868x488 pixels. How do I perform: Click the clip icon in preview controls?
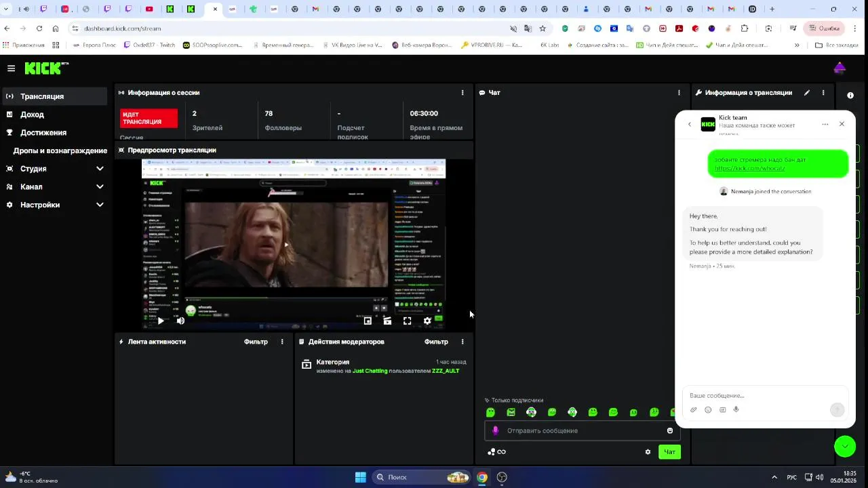(387, 321)
